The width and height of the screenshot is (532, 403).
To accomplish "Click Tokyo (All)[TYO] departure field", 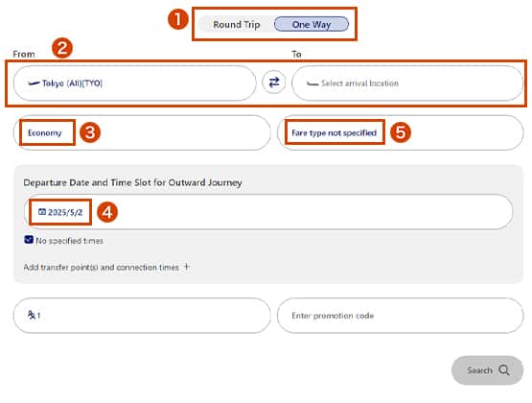I will 135,83.
